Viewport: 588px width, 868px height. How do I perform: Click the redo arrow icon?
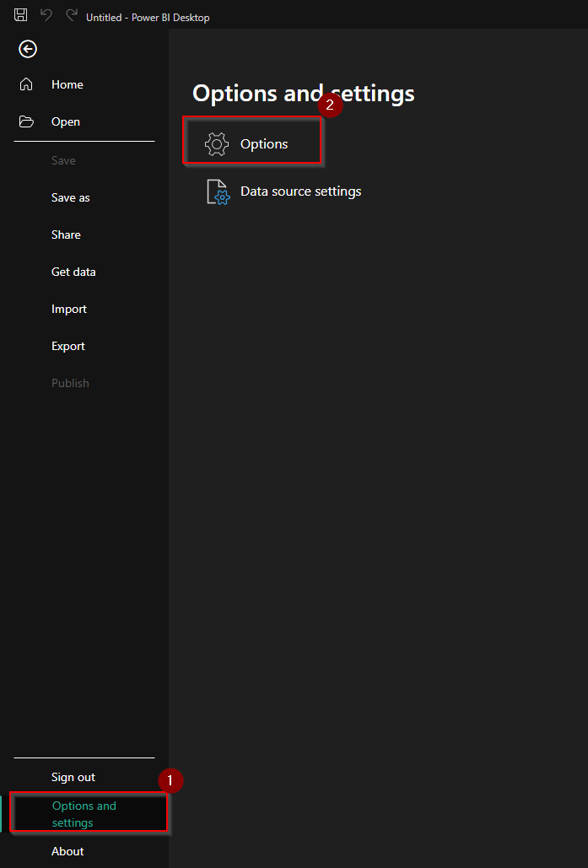pos(72,15)
